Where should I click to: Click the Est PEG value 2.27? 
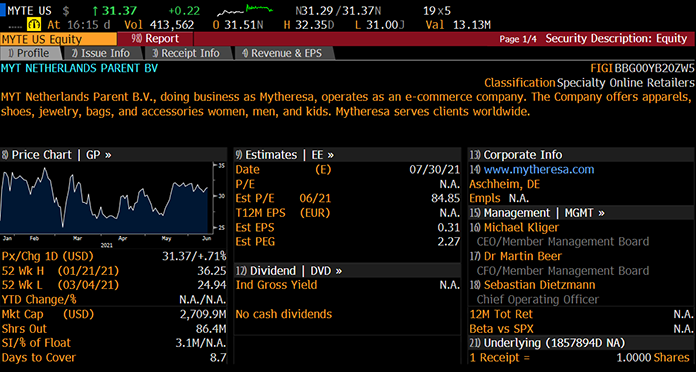coord(448,242)
